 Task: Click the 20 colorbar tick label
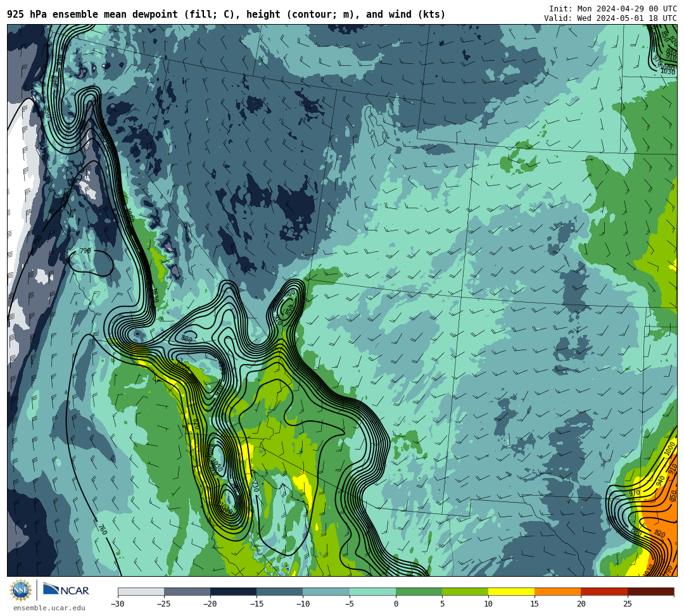pyautogui.click(x=581, y=604)
